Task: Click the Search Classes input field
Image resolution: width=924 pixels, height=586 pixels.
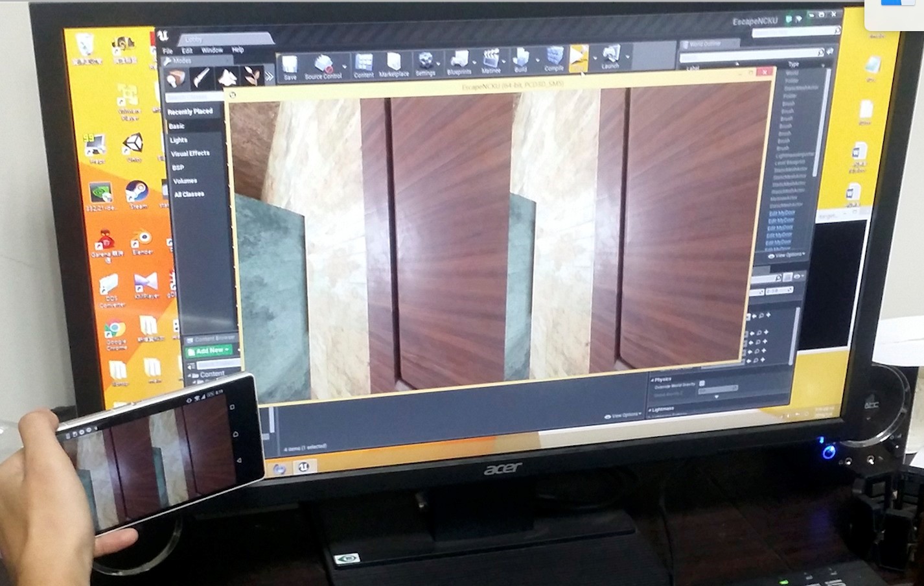Action: click(194, 97)
